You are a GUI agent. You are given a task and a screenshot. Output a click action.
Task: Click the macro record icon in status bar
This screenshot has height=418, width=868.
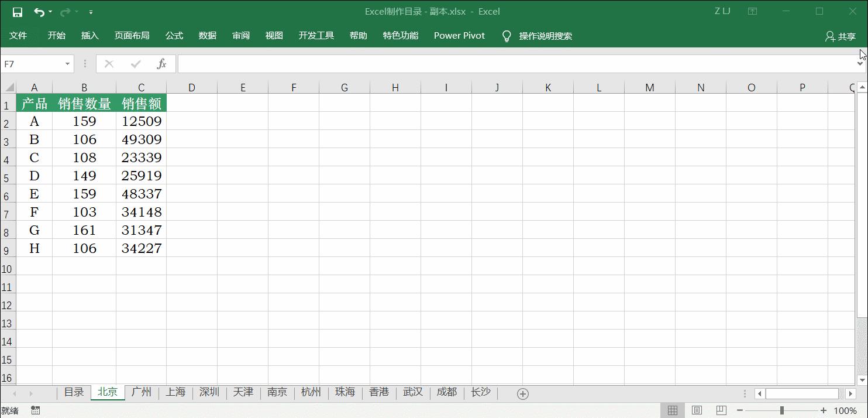[35, 410]
